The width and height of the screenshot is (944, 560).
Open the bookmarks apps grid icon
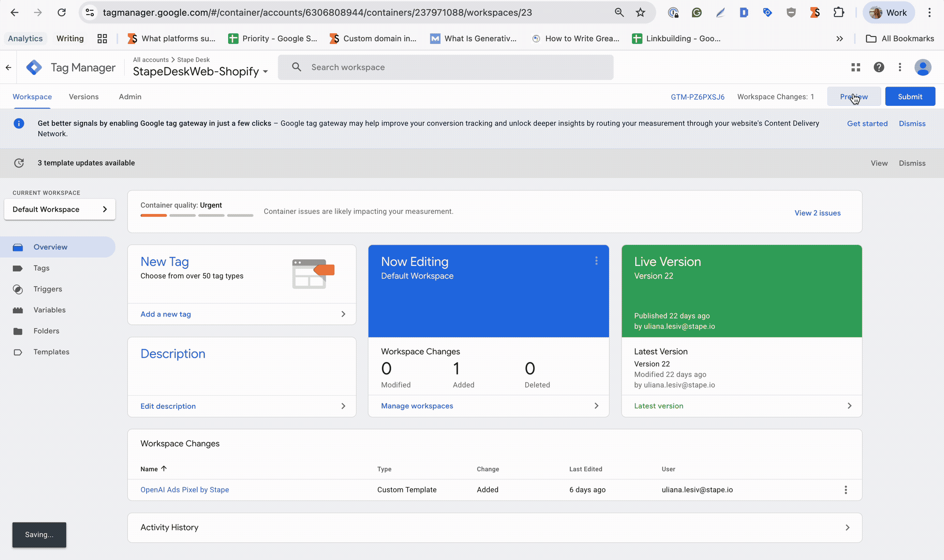pos(102,38)
